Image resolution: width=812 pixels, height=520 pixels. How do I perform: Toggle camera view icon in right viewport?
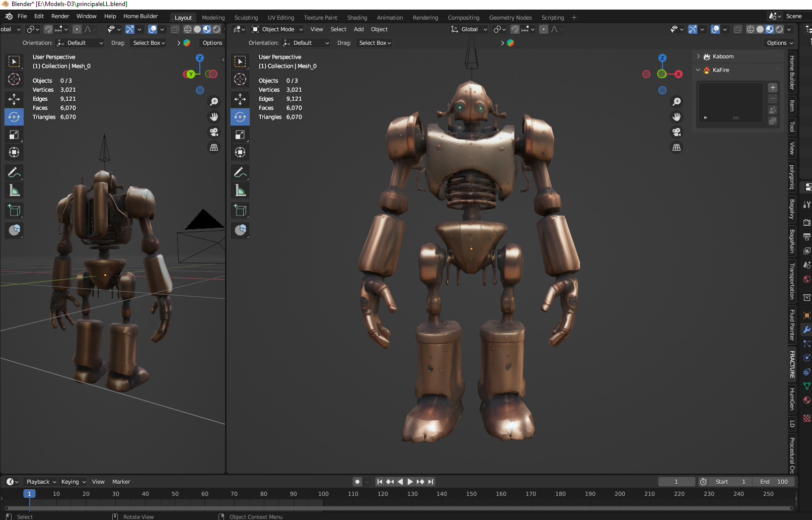click(677, 132)
